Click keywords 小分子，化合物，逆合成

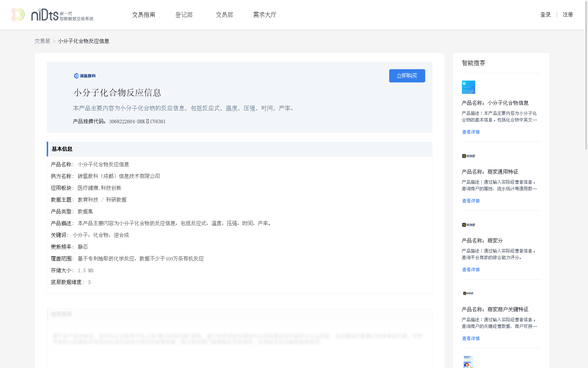click(x=101, y=235)
